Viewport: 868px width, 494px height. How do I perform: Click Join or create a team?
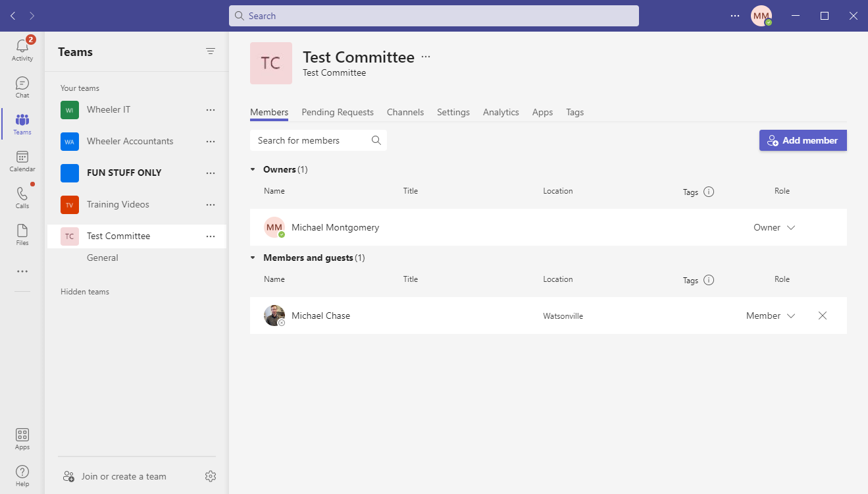124,476
